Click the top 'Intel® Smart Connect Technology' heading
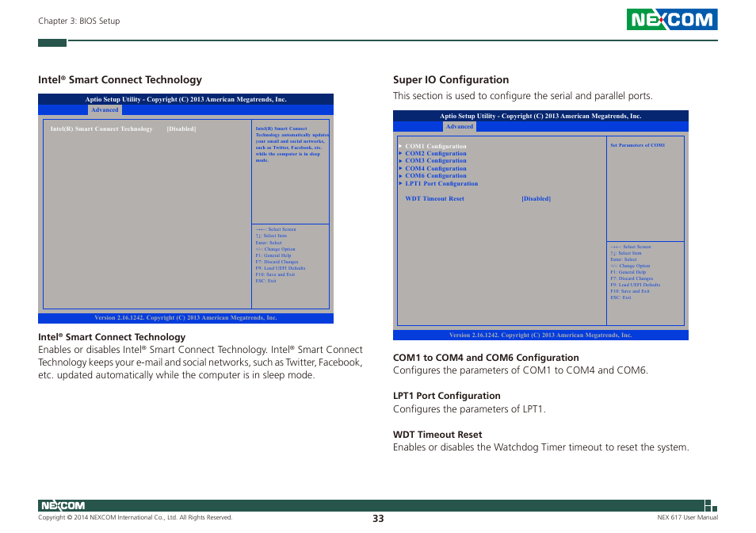 click(x=120, y=79)
